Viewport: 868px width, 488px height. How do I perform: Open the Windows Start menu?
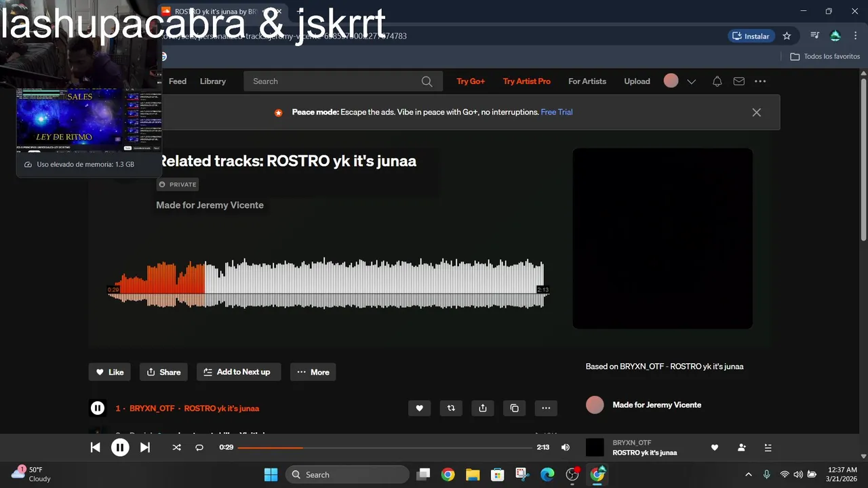pyautogui.click(x=271, y=474)
